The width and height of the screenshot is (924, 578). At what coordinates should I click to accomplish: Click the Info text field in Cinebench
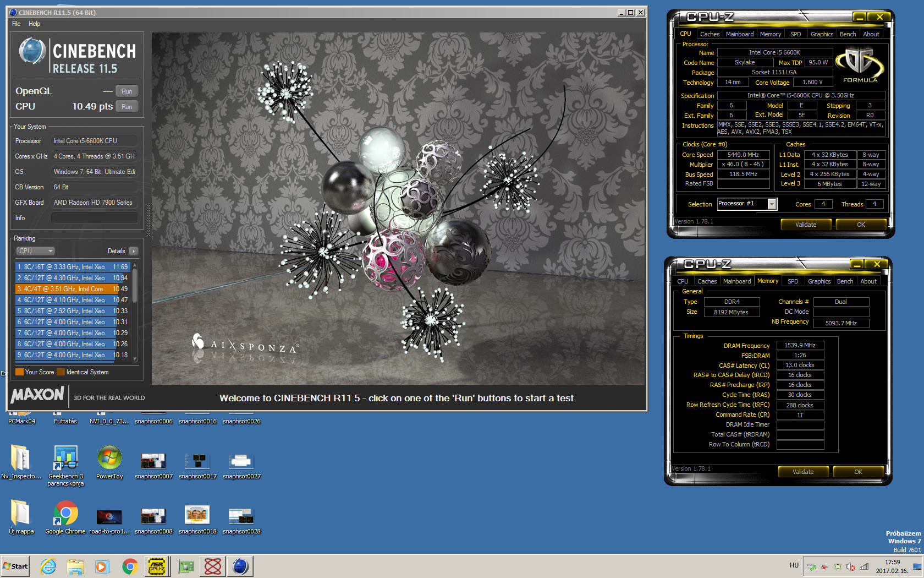[x=95, y=218]
